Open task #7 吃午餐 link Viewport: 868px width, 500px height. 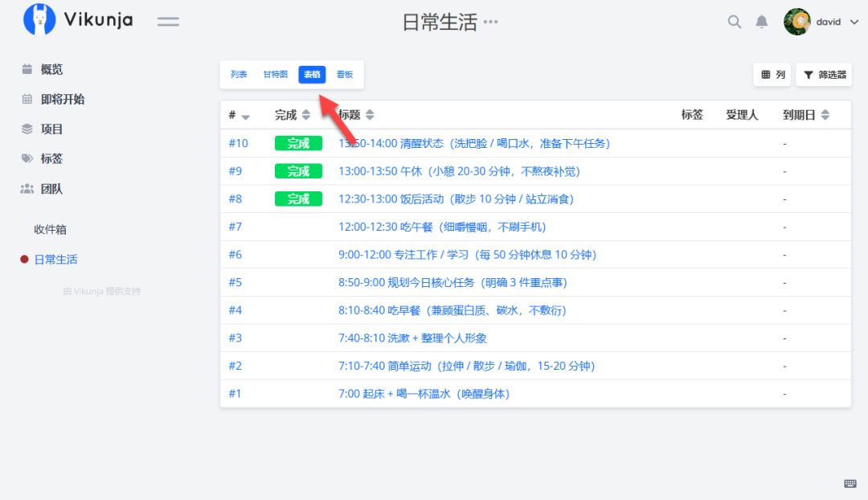tap(442, 227)
